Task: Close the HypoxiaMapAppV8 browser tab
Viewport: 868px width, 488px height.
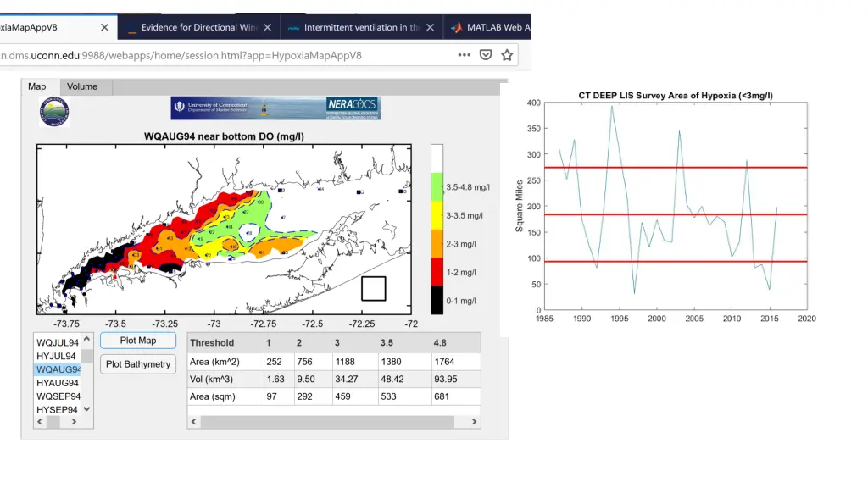Action: click(x=104, y=27)
